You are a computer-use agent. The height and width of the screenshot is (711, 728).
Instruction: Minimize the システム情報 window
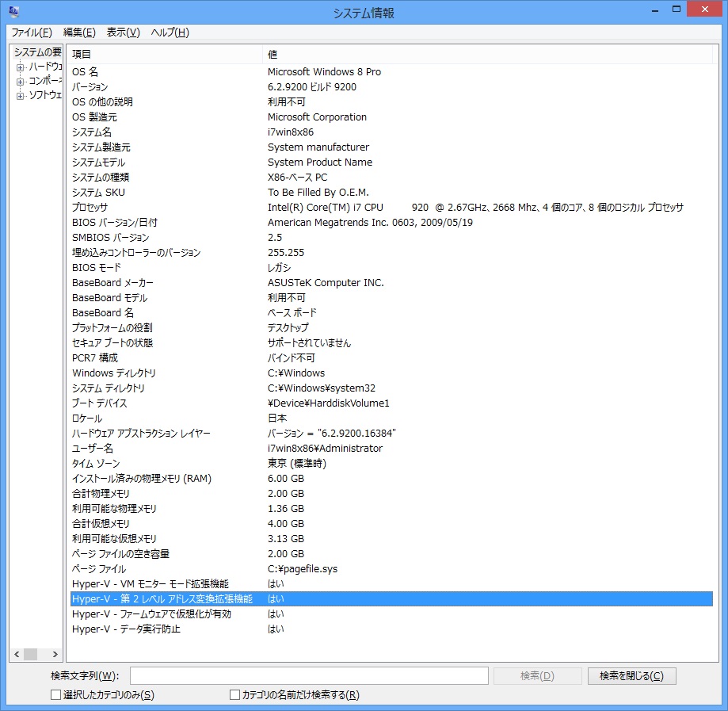point(655,10)
